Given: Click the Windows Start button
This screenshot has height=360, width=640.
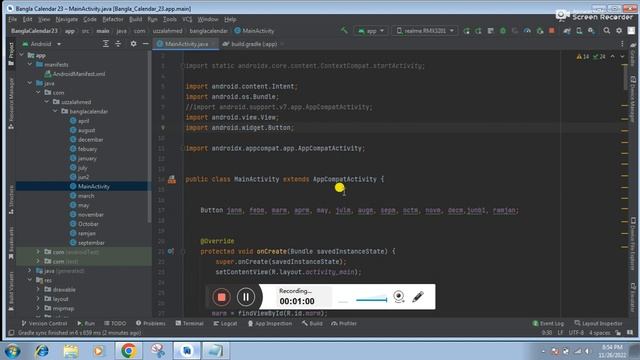Looking at the screenshot, I should (12, 351).
